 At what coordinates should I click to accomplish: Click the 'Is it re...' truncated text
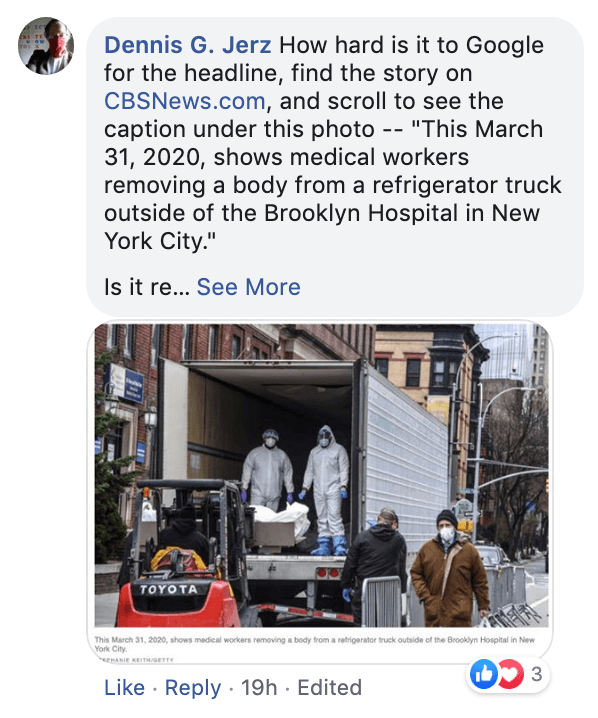[147, 287]
